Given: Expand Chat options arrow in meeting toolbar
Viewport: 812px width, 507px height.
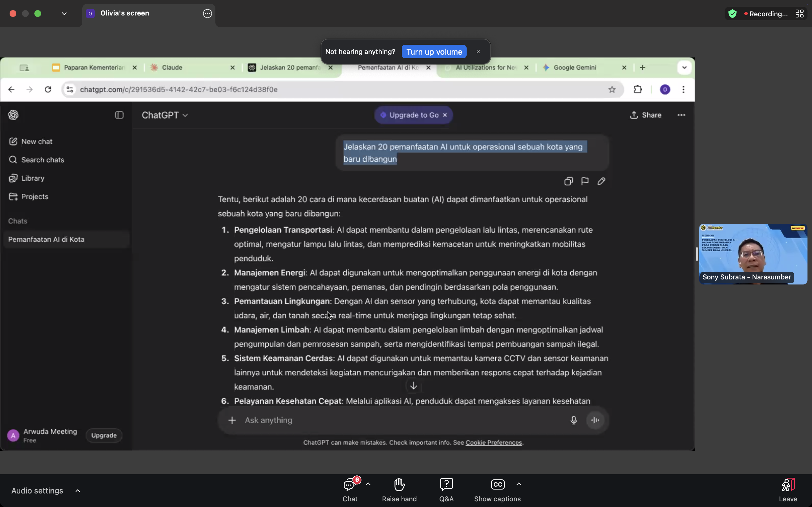Looking at the screenshot, I should 368,484.
